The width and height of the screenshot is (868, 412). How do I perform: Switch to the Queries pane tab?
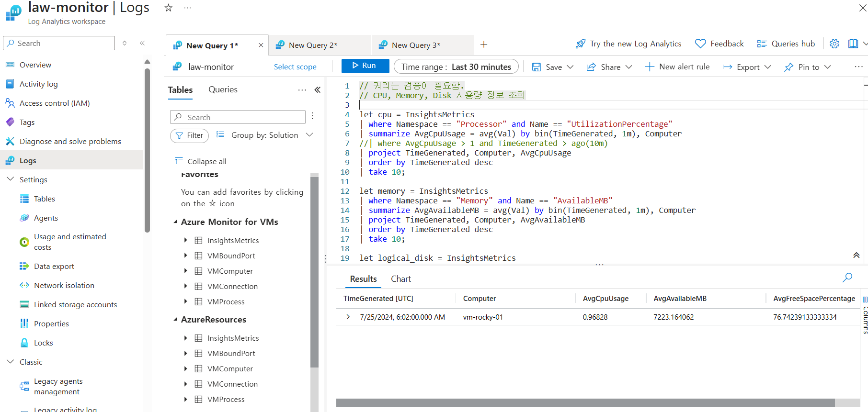click(223, 89)
